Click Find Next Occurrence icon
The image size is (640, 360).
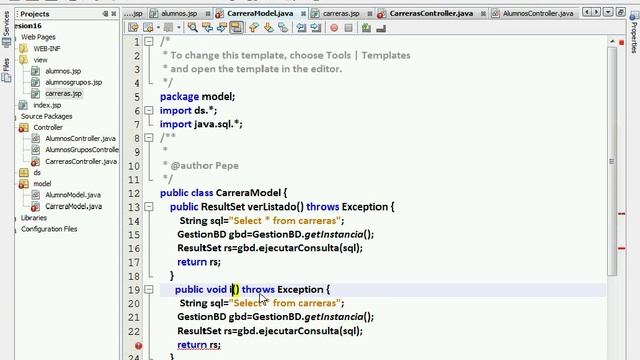pos(222,28)
